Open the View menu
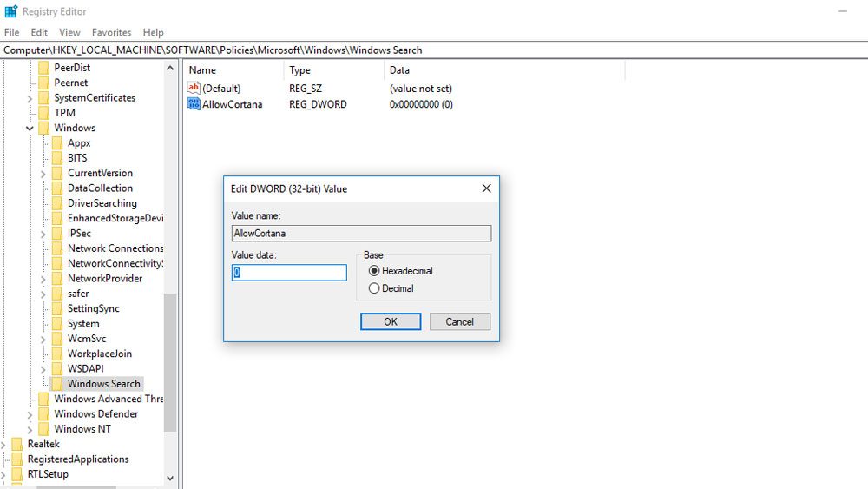 coord(69,33)
